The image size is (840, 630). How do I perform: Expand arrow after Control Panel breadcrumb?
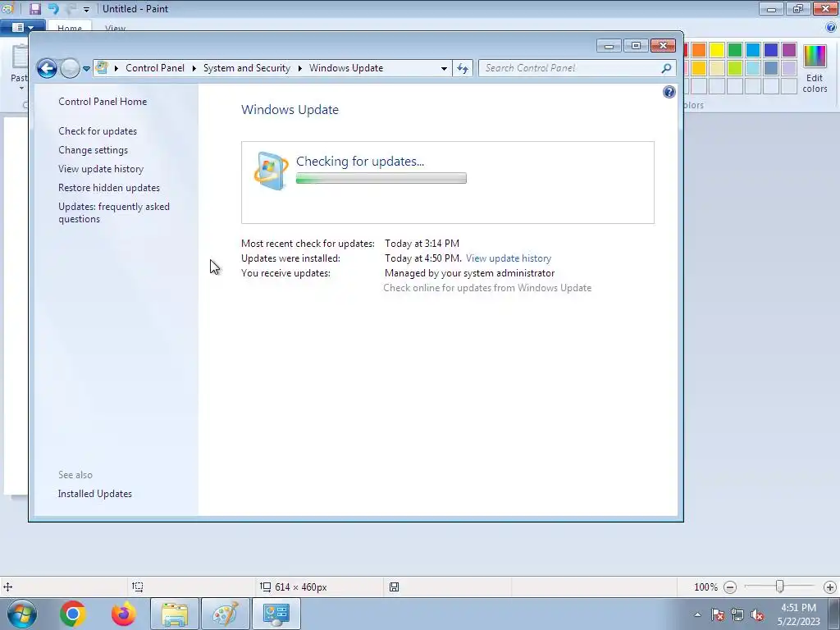tap(194, 69)
